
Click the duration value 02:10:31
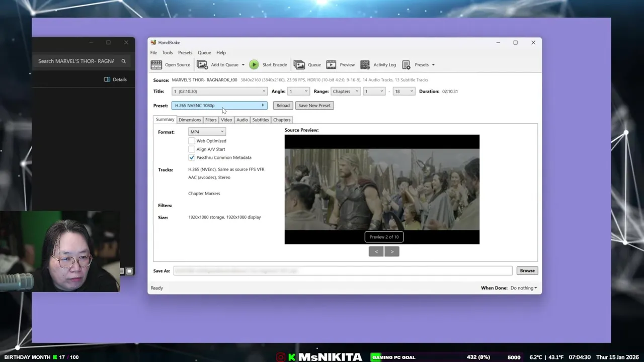click(x=450, y=92)
